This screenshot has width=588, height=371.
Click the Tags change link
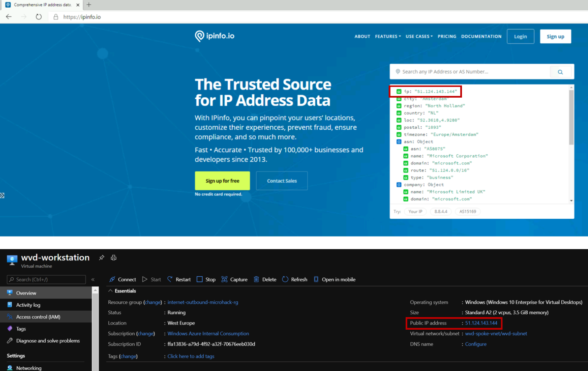coord(128,356)
